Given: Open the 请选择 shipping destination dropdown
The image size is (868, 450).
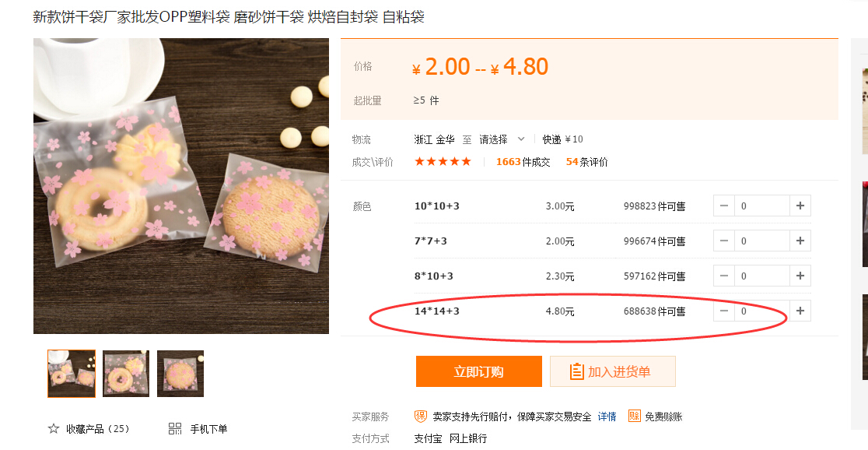Looking at the screenshot, I should click(x=502, y=139).
